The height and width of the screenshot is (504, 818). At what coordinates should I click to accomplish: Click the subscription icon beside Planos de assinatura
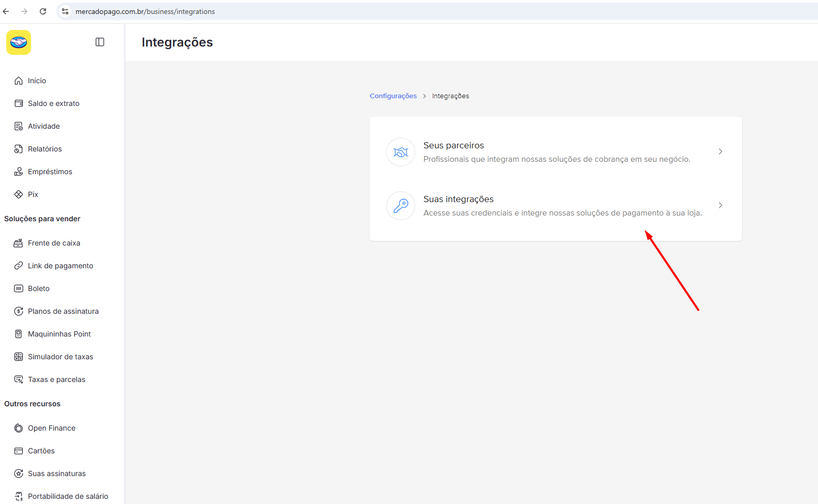point(19,311)
